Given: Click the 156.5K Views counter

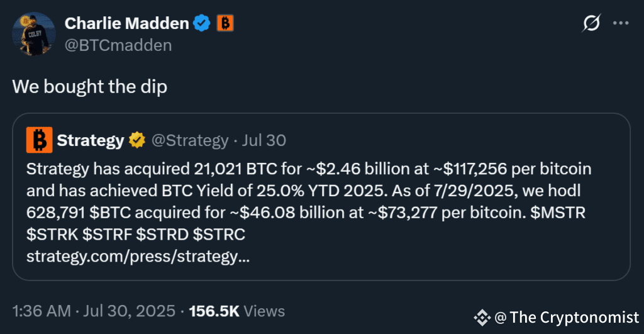Looking at the screenshot, I should [236, 311].
